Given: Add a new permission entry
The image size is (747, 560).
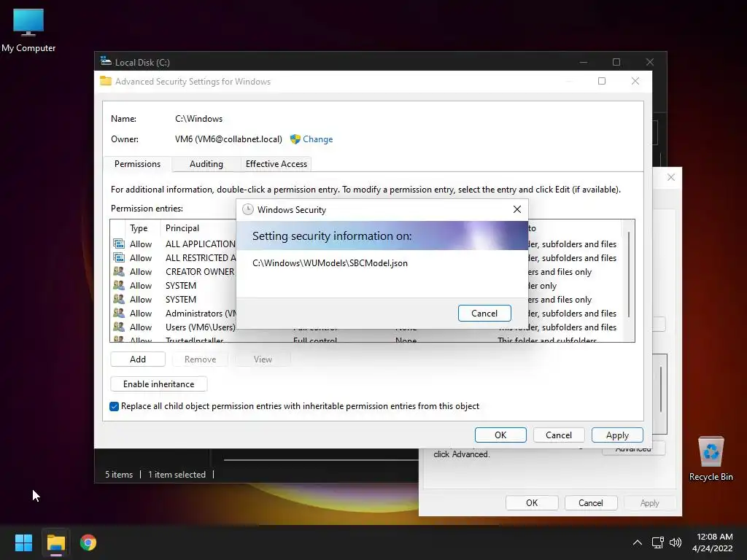Looking at the screenshot, I should tap(138, 359).
